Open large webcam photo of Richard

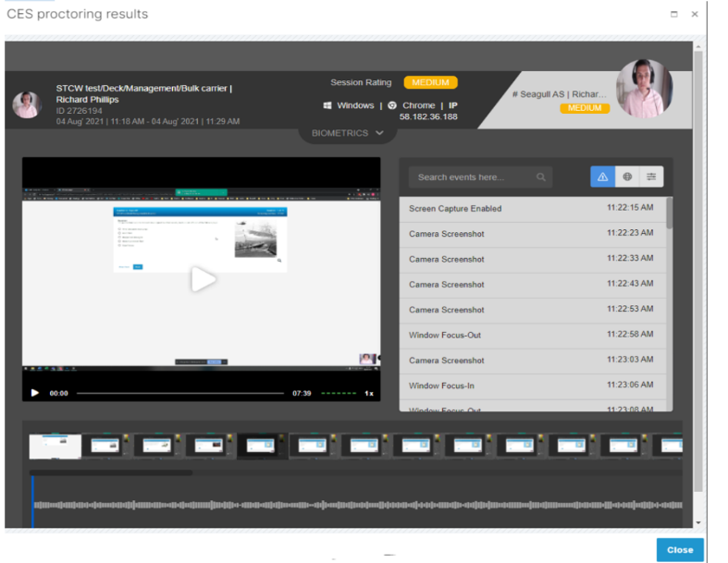click(x=644, y=88)
